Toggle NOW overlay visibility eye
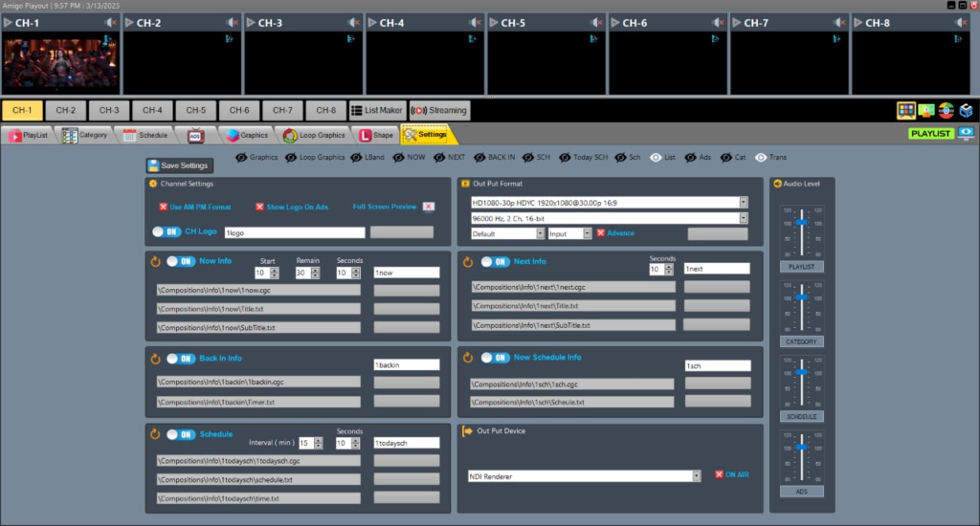The image size is (980, 526). pos(398,158)
